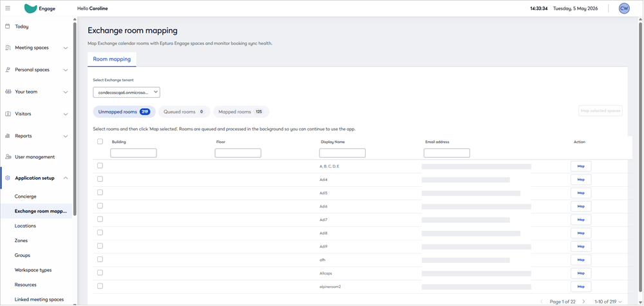The image size is (644, 306).
Task: Click Map button for Allcaps
Action: click(x=581, y=273)
